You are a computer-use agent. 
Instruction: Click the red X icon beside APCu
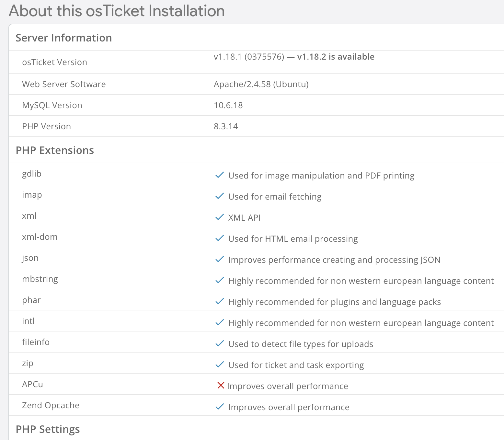coord(221,386)
